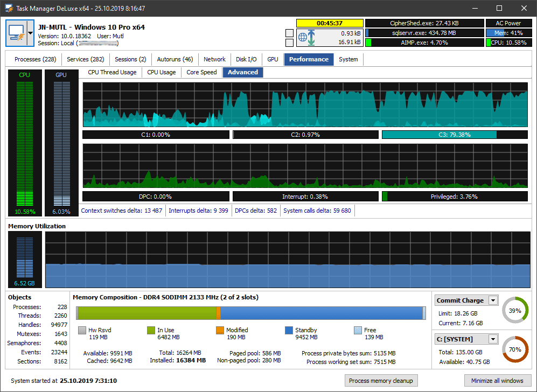
Task: Click the green In Use legend swatch
Action: click(x=152, y=330)
